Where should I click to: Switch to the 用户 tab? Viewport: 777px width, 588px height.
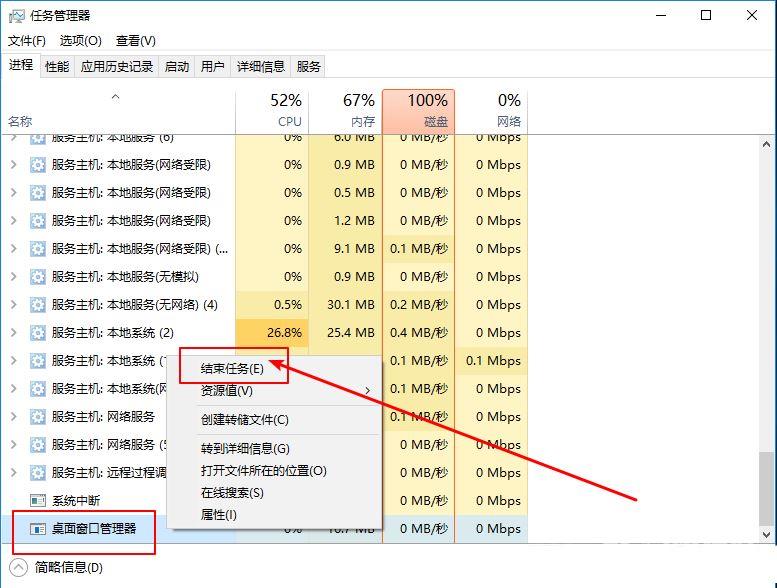coord(213,66)
